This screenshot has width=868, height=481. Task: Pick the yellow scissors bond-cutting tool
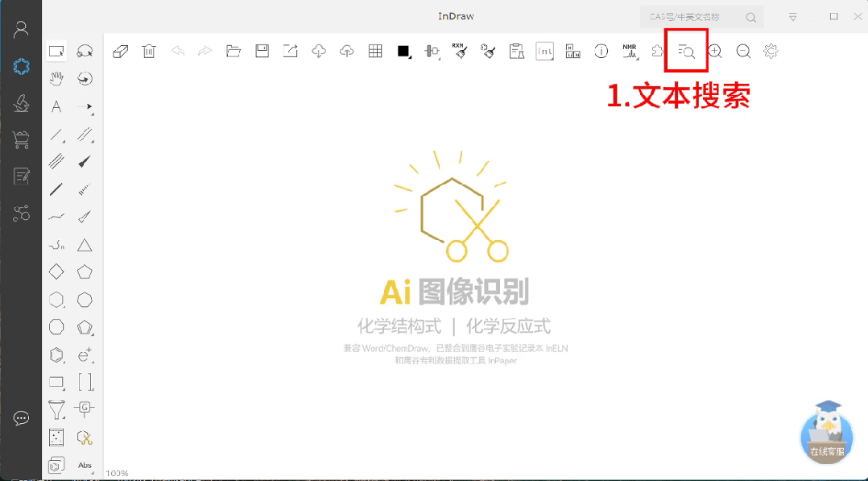85,437
